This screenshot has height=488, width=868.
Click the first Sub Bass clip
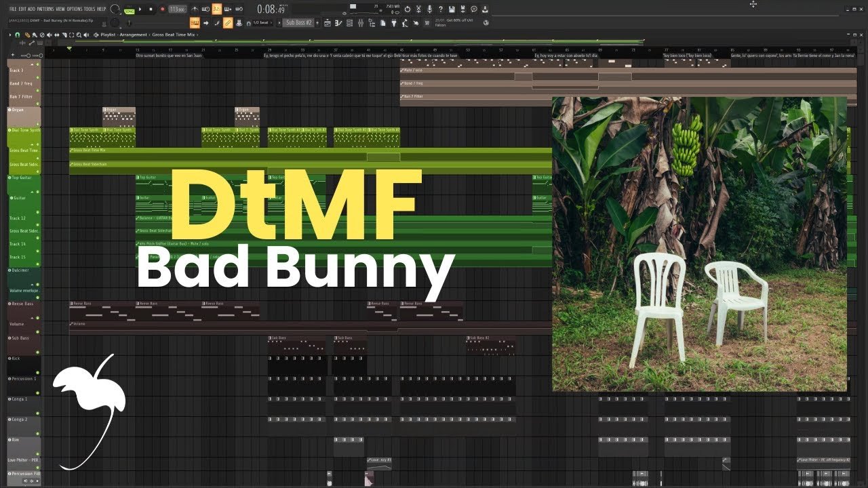click(x=296, y=344)
